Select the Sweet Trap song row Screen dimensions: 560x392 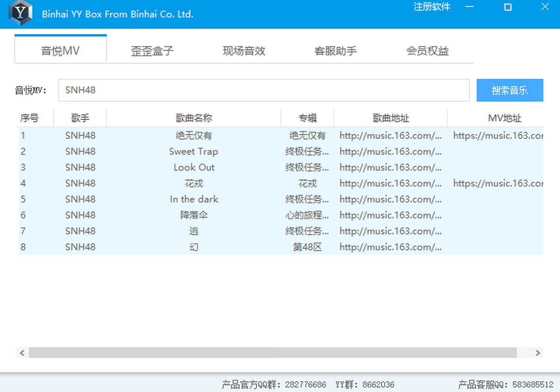click(281, 152)
